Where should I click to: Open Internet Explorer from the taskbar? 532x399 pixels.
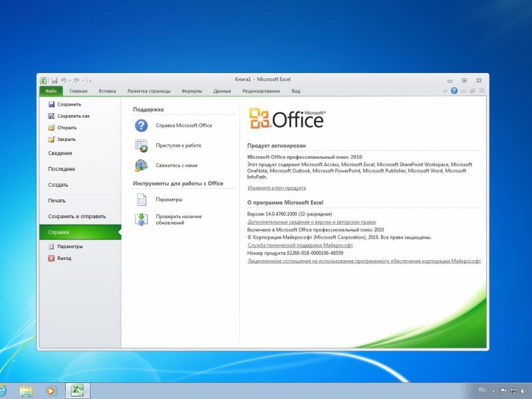pyautogui.click(x=2, y=391)
